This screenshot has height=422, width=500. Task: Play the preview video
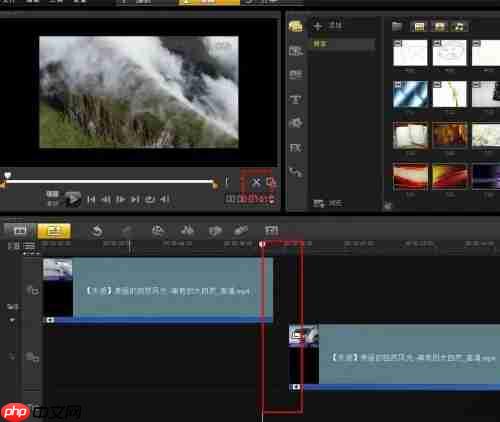[x=73, y=199]
